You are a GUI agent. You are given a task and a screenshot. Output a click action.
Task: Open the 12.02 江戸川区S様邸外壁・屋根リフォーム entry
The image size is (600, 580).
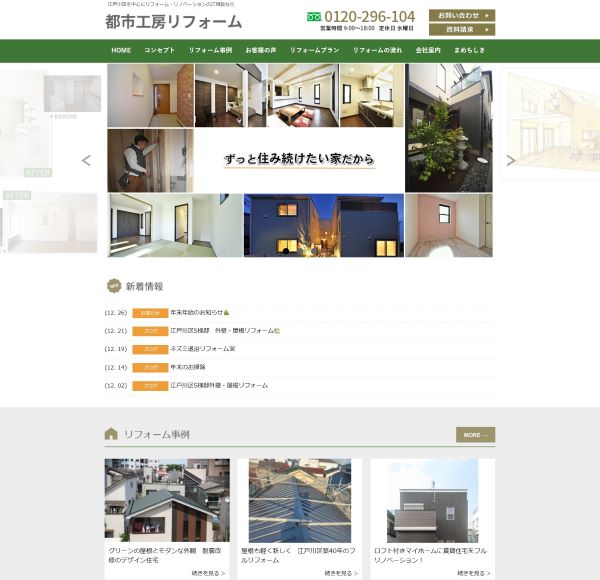point(219,386)
